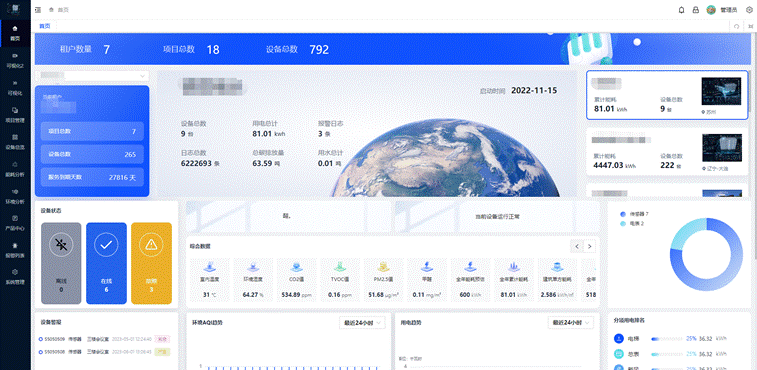Click the notification bell icon
The width and height of the screenshot is (757, 370).
pos(681,10)
